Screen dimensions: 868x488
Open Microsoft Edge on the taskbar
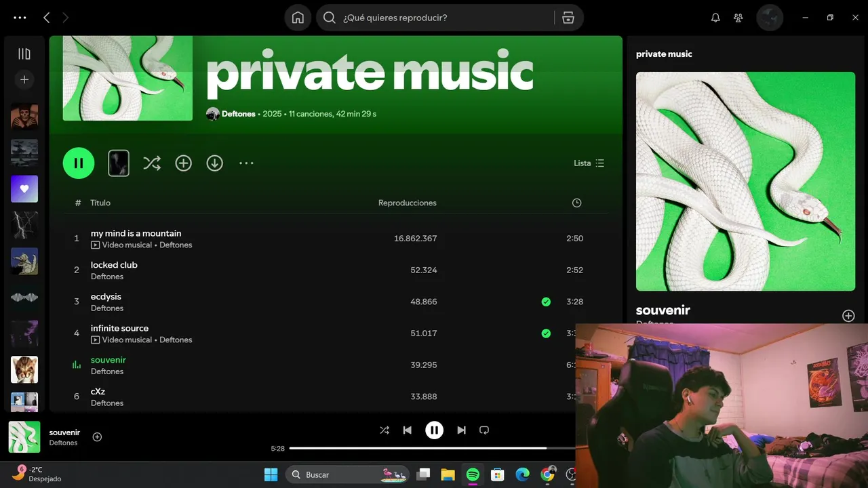[x=522, y=474]
